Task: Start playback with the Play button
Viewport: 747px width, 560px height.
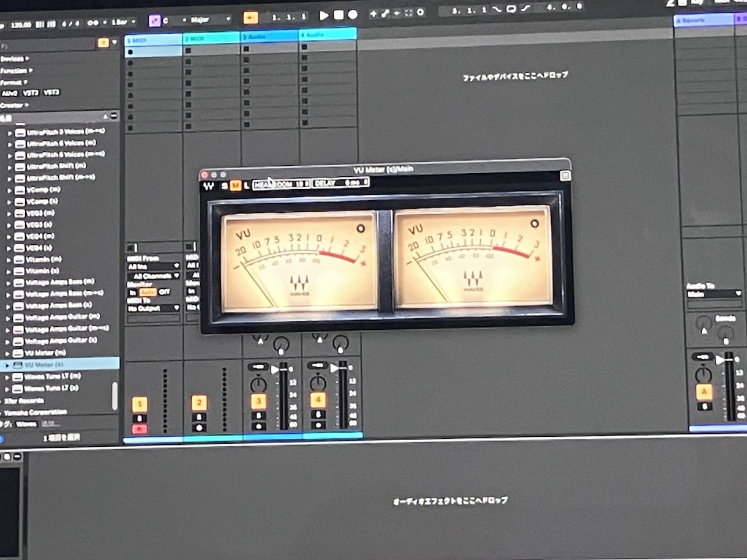Action: [x=324, y=14]
